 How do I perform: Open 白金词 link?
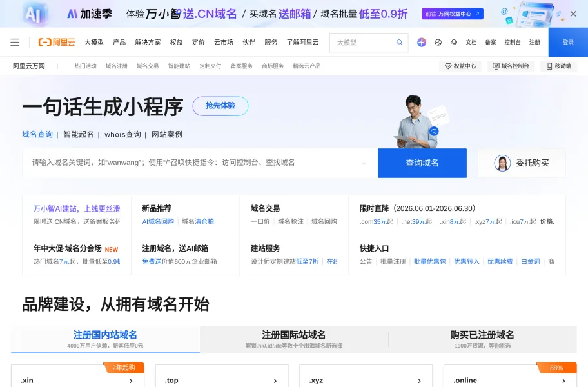[531, 262]
